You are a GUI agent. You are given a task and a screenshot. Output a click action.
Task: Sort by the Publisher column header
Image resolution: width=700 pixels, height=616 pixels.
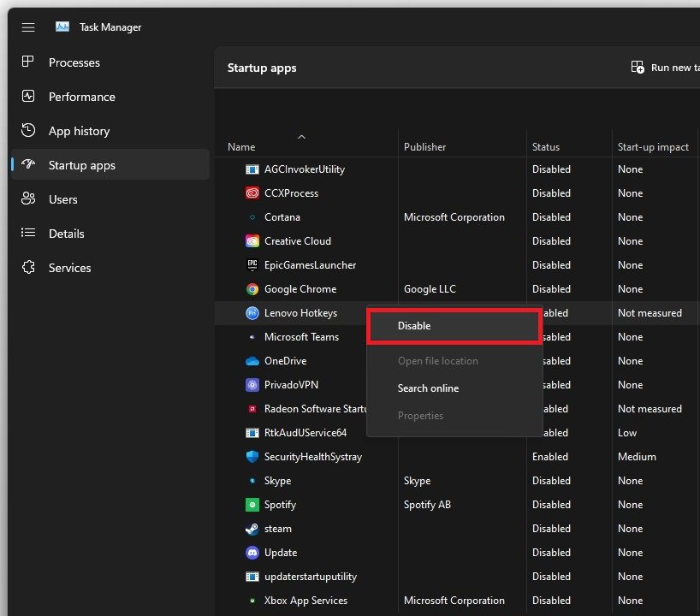point(425,147)
